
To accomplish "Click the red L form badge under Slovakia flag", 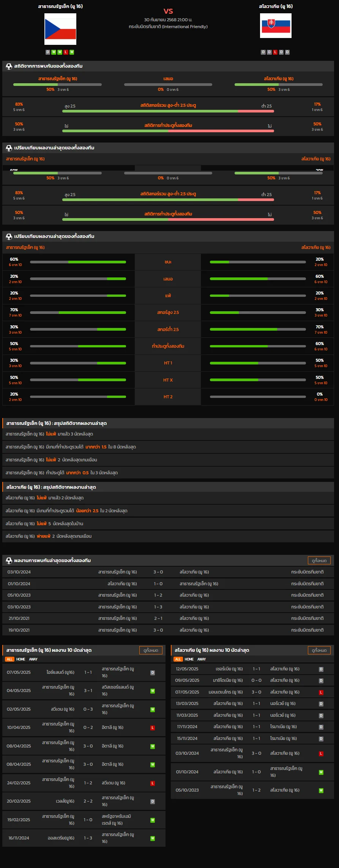I will 275,52.
